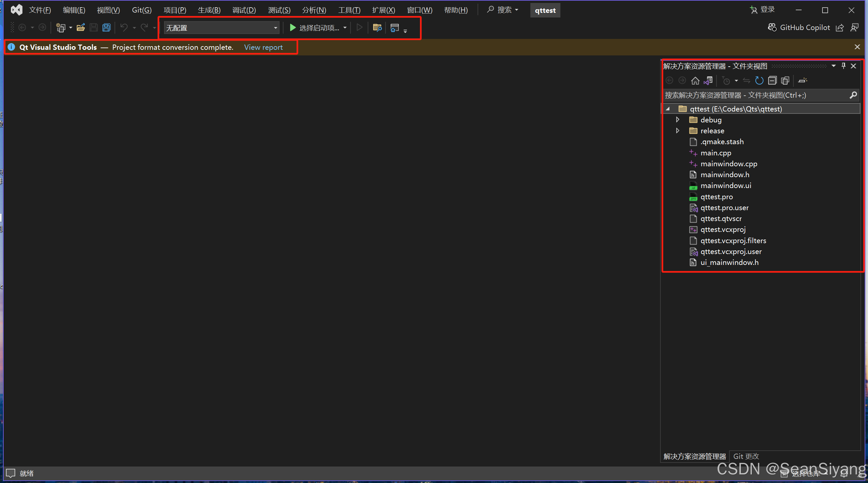This screenshot has width=868, height=483.
Task: Click the Undo toolbar icon
Action: click(x=124, y=27)
